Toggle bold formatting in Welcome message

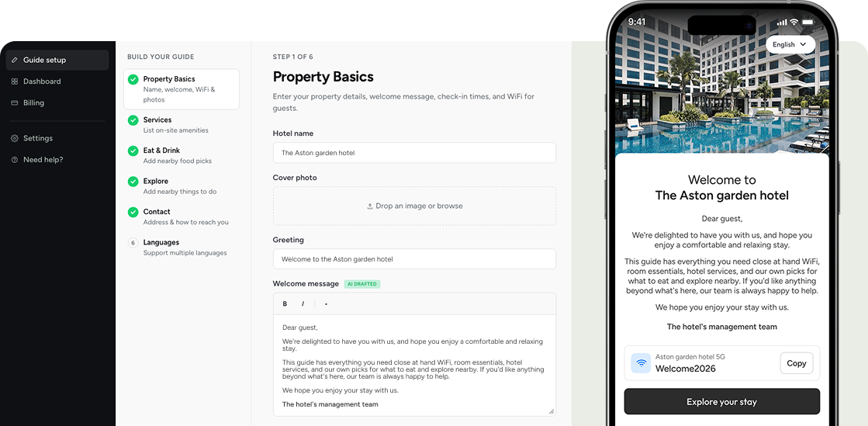pyautogui.click(x=285, y=303)
